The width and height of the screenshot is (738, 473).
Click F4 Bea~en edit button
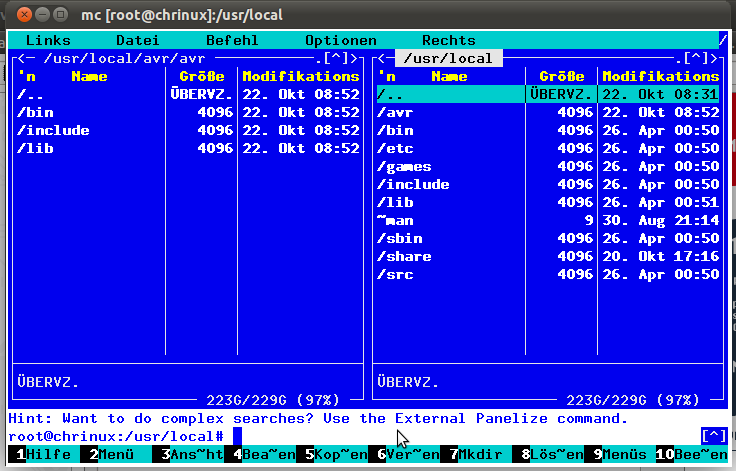tap(260, 455)
